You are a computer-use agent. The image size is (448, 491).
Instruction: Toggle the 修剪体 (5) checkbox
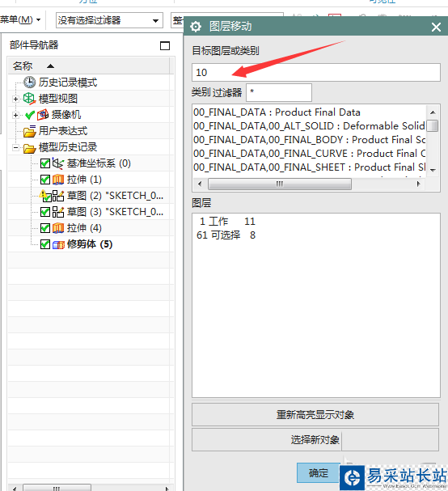pyautogui.click(x=45, y=244)
